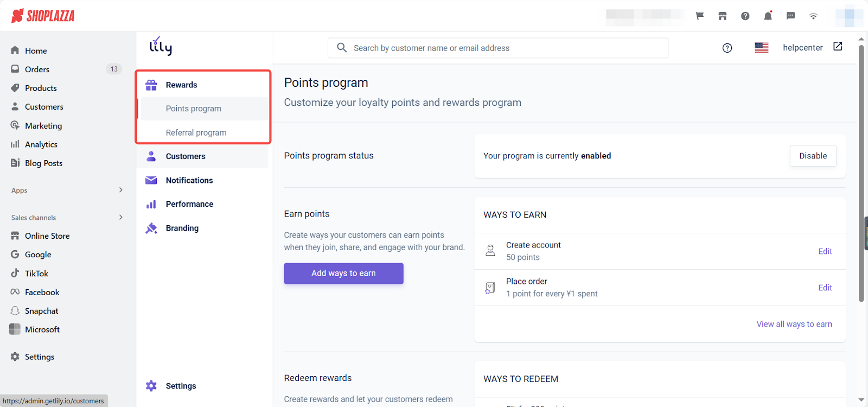Click the Lily Settings gear icon
Image resolution: width=868 pixels, height=407 pixels.
(x=151, y=386)
